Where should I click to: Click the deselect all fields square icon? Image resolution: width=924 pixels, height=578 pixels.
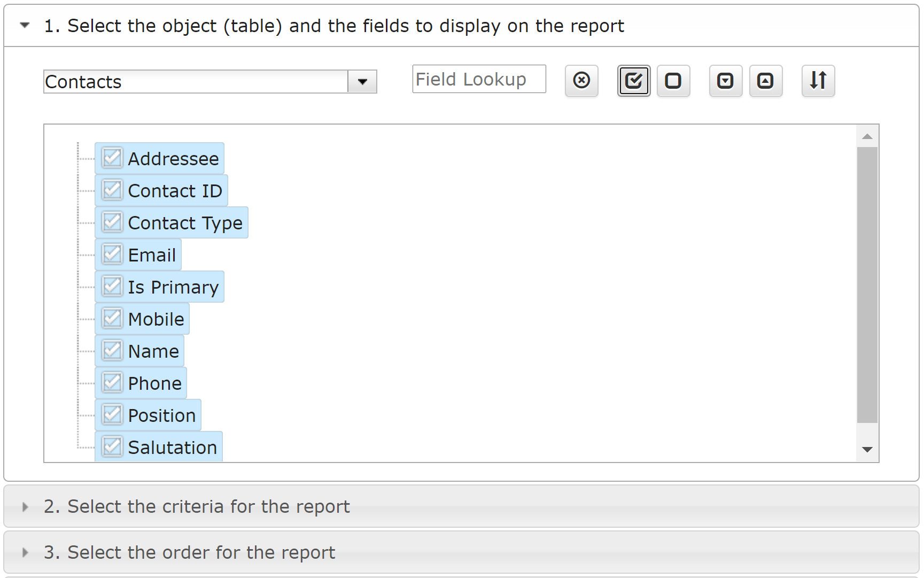[673, 81]
